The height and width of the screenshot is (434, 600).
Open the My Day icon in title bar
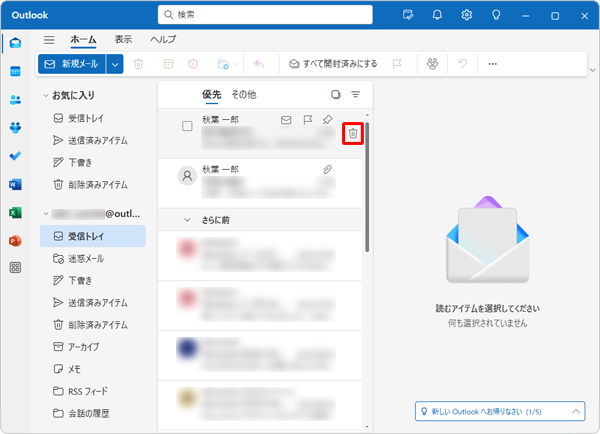click(408, 15)
